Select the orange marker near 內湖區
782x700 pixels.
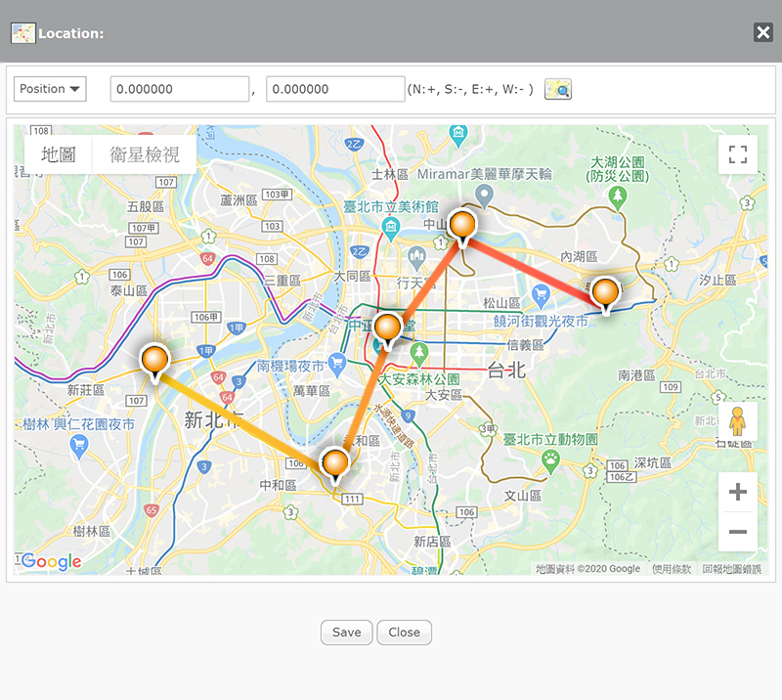coord(605,295)
